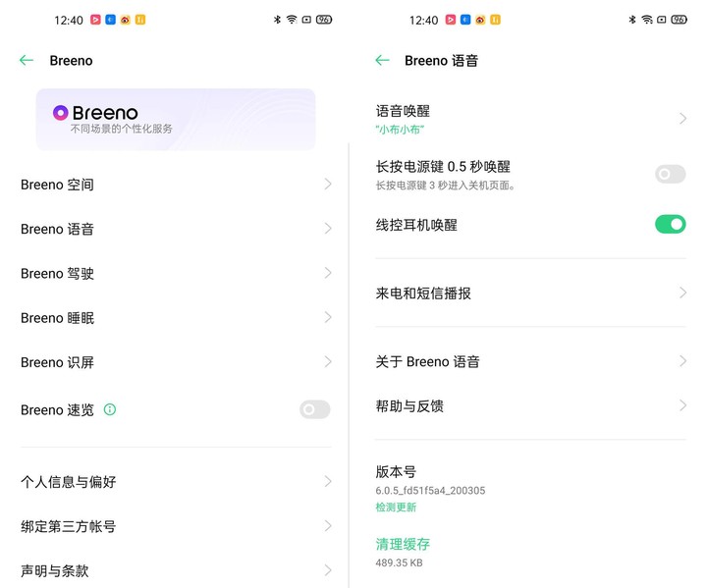Open Breeno 空间 via its chevron arrow
This screenshot has height=588, width=707.
328,184
